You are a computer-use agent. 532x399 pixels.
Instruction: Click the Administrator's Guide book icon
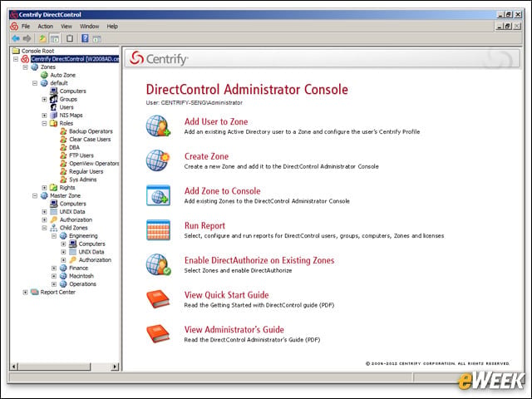[x=158, y=333]
